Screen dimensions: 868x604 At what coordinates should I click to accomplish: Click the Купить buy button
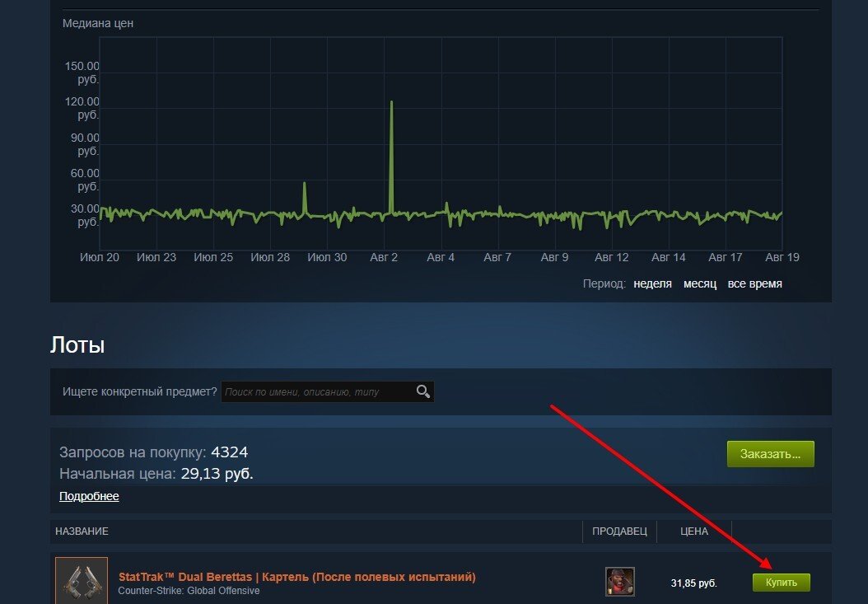[x=781, y=583]
